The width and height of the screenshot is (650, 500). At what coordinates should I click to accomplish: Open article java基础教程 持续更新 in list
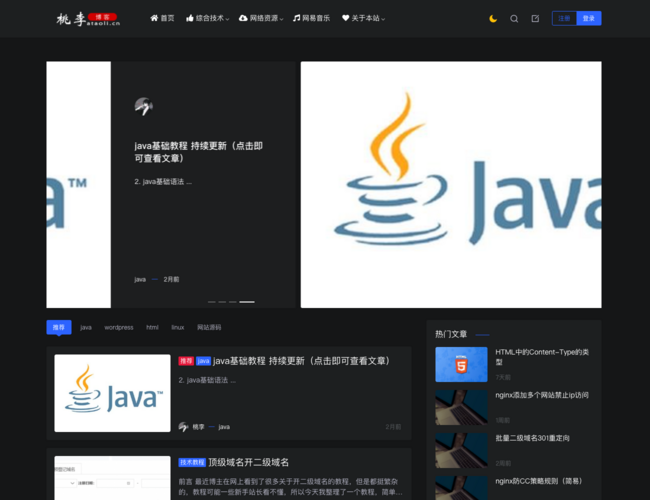[302, 361]
